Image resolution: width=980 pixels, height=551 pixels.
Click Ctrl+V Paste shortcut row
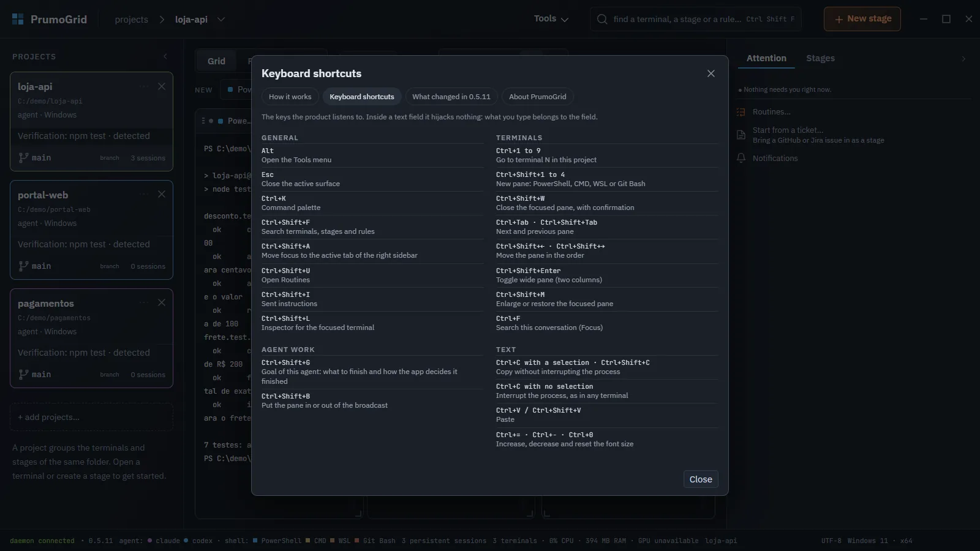[607, 414]
